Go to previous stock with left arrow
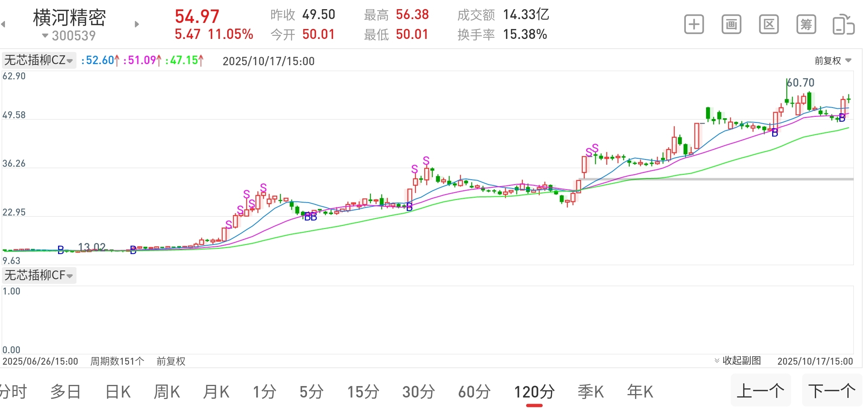The width and height of the screenshot is (868, 412). pyautogui.click(x=3, y=24)
